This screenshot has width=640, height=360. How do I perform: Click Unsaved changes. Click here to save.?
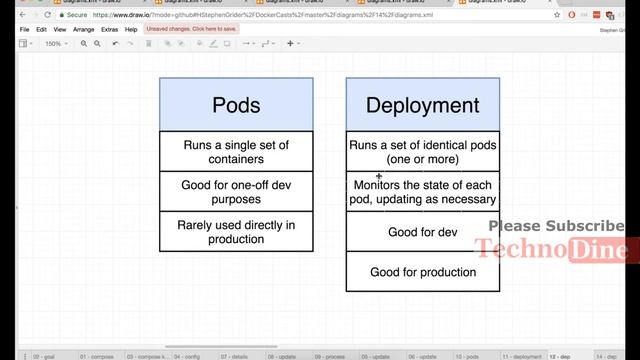pyautogui.click(x=191, y=29)
